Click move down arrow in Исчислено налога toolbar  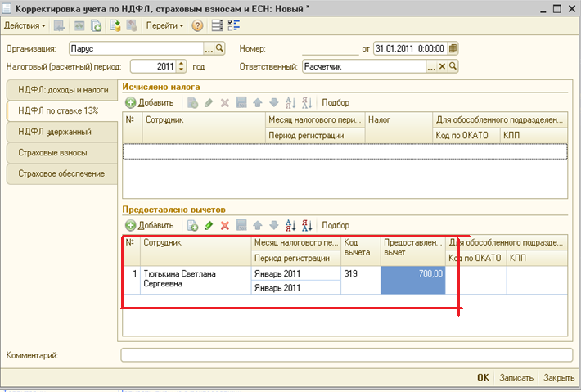tap(274, 102)
